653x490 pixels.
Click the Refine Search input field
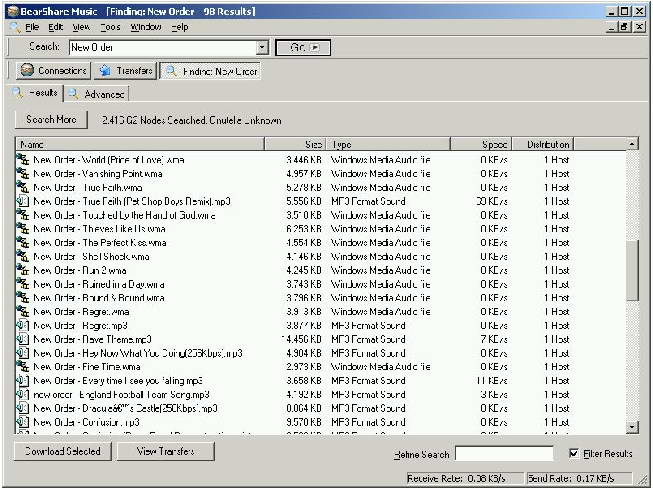[504, 453]
